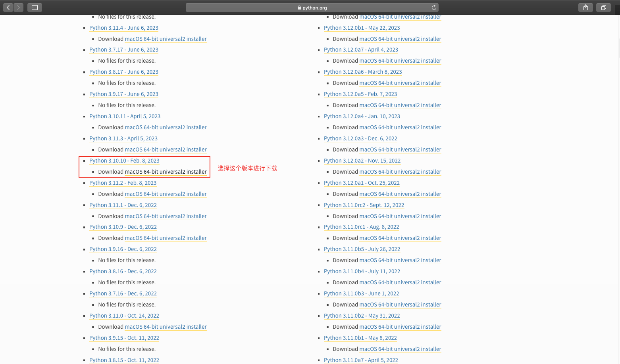Open the Python 3.8.16 - Dec. 6, 2022 release

(123, 271)
